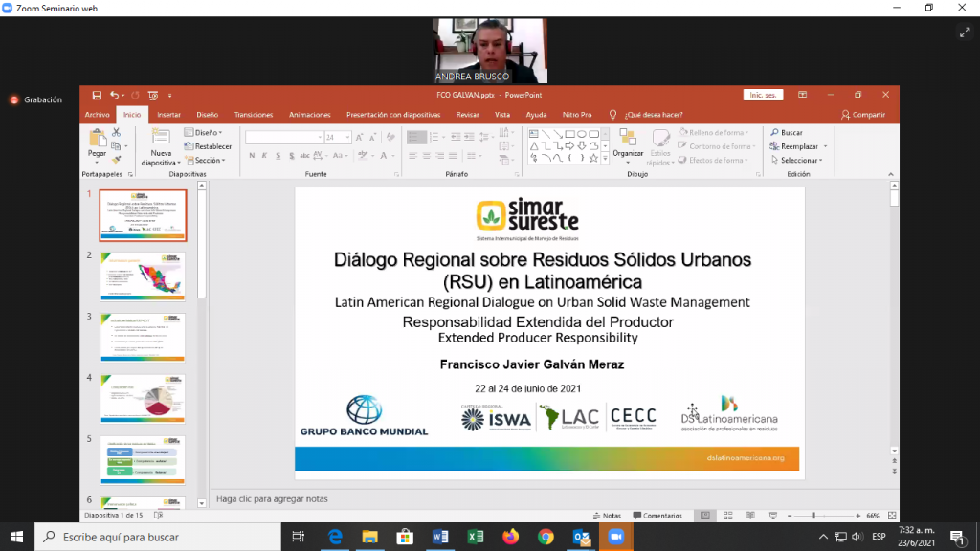980x551 pixels.
Task: Click the zoom in plus button
Action: tap(858, 516)
